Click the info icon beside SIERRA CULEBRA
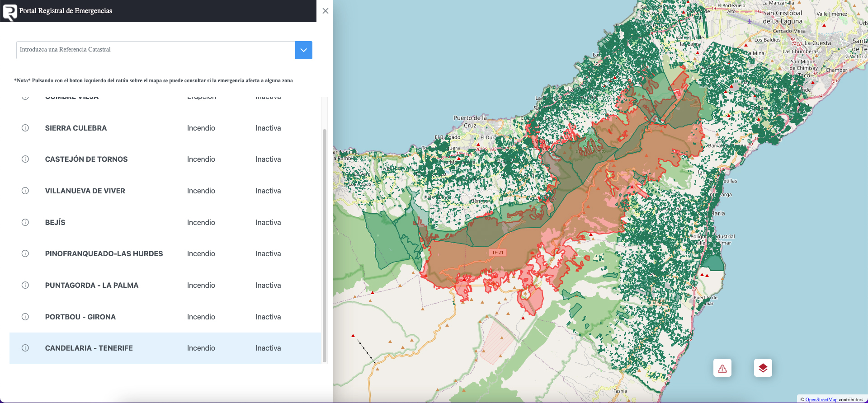This screenshot has width=868, height=403. (x=25, y=128)
